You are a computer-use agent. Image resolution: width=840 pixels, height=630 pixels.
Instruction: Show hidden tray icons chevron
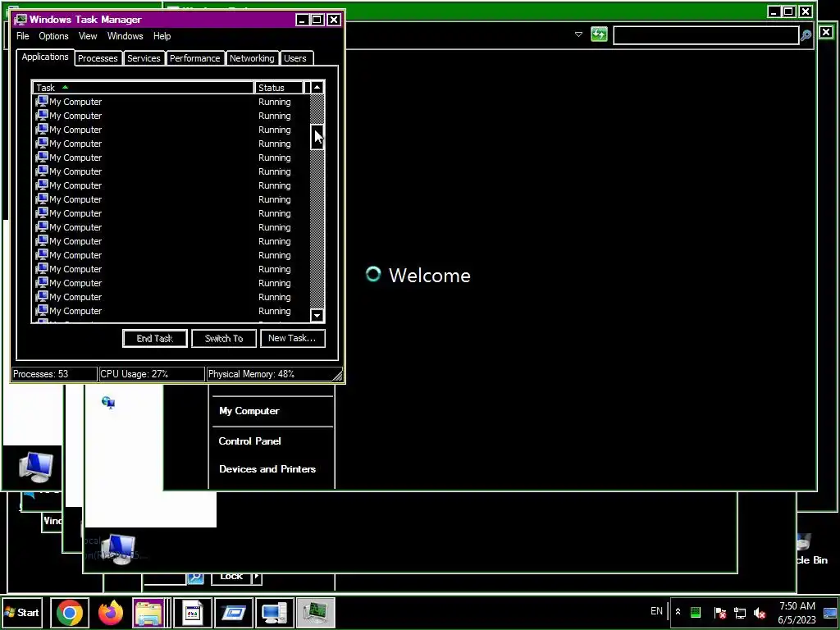tap(678, 611)
